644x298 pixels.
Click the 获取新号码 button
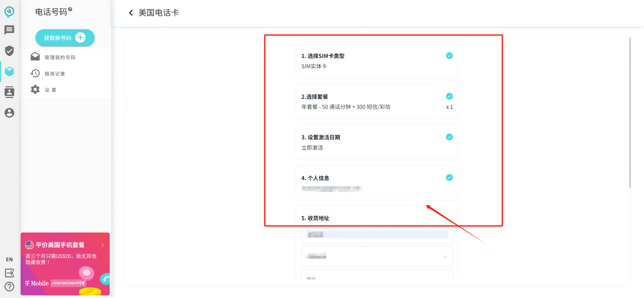65,38
